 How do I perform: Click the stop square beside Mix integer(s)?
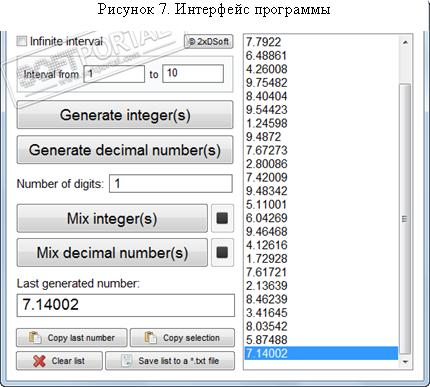tap(222, 218)
